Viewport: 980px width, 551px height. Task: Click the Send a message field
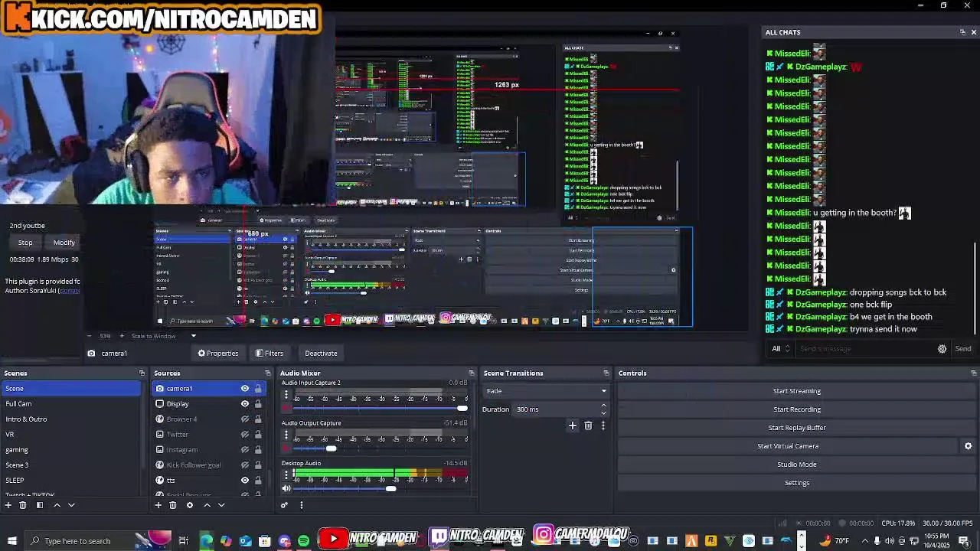(x=865, y=349)
